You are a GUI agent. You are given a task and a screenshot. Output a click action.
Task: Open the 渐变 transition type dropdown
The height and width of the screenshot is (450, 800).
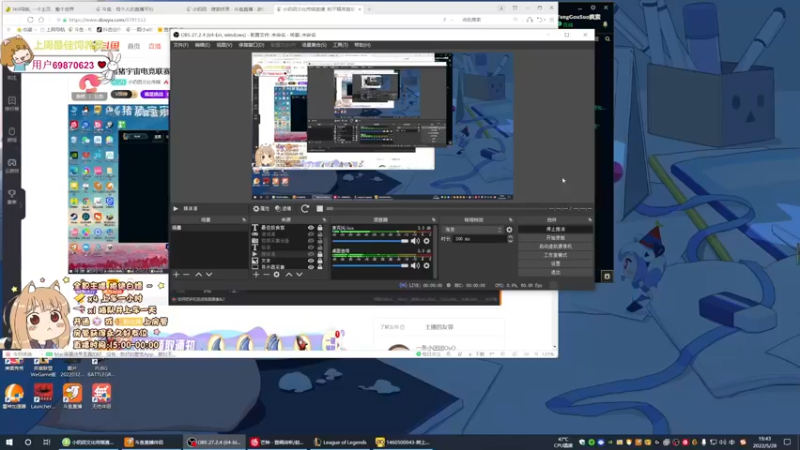point(472,230)
